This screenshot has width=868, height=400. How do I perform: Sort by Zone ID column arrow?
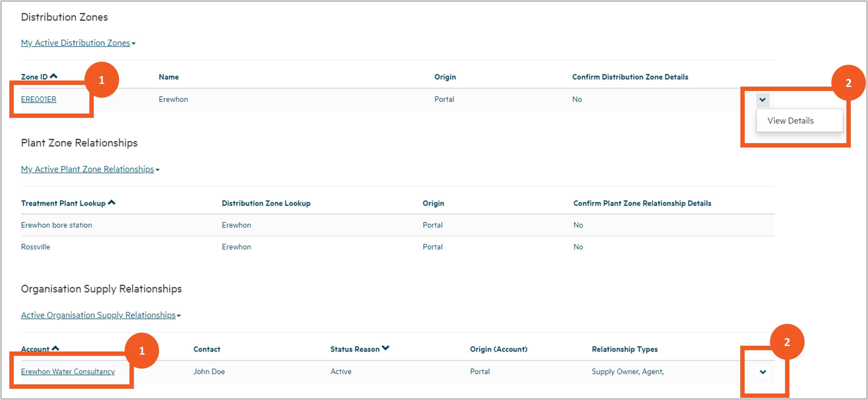(x=53, y=76)
